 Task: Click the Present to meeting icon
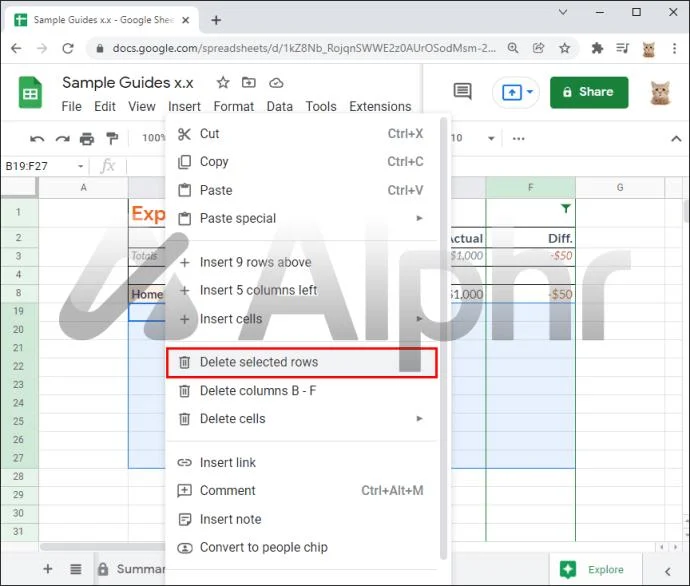click(x=511, y=92)
